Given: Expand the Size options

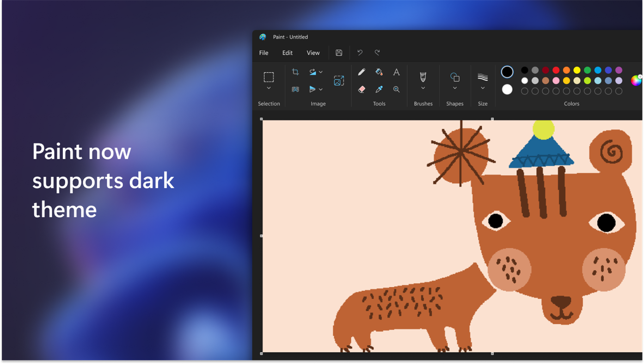Looking at the screenshot, I should click(482, 88).
